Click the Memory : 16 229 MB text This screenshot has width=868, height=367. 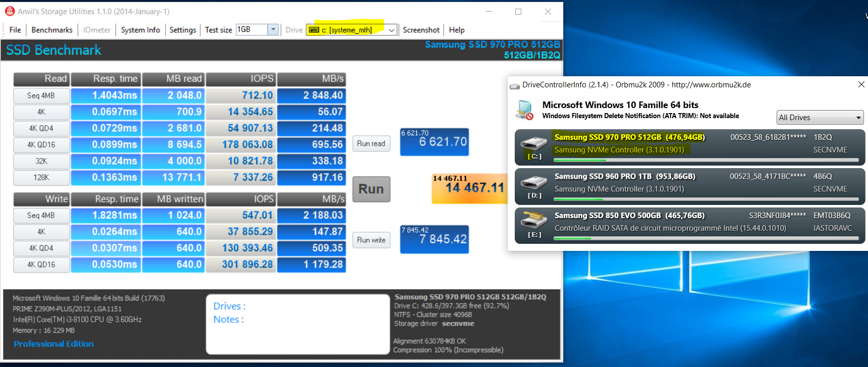point(44,331)
